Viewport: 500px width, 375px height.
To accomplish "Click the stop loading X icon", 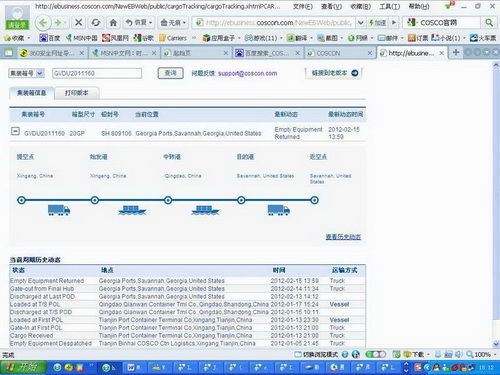I will coord(79,23).
